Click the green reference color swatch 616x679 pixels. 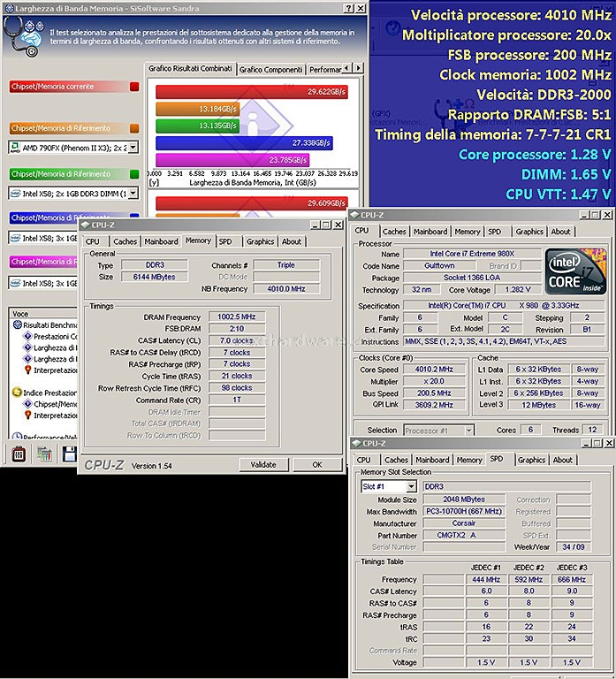pyautogui.click(x=134, y=174)
